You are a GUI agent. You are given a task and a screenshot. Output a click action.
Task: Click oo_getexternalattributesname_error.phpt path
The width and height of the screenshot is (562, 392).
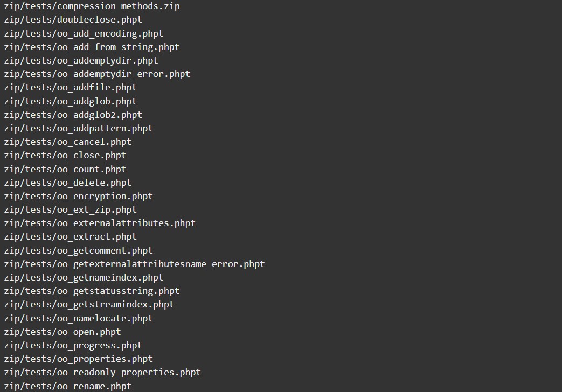134,264
